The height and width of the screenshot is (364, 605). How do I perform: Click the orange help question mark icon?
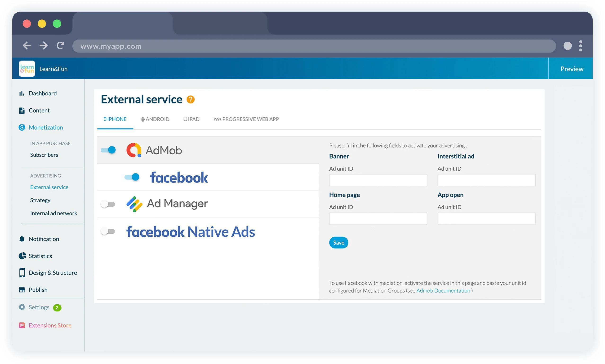(x=190, y=100)
